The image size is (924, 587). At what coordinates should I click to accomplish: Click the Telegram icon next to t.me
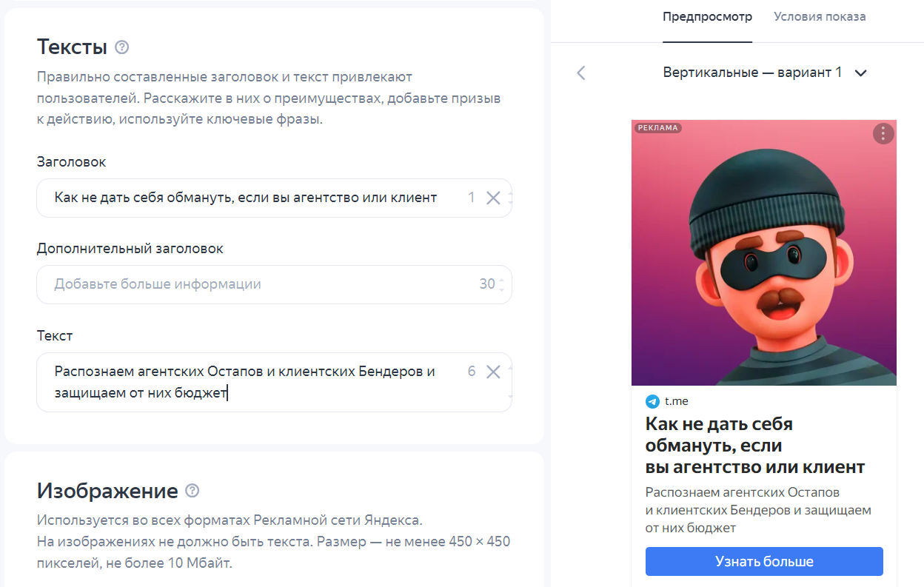coord(651,400)
